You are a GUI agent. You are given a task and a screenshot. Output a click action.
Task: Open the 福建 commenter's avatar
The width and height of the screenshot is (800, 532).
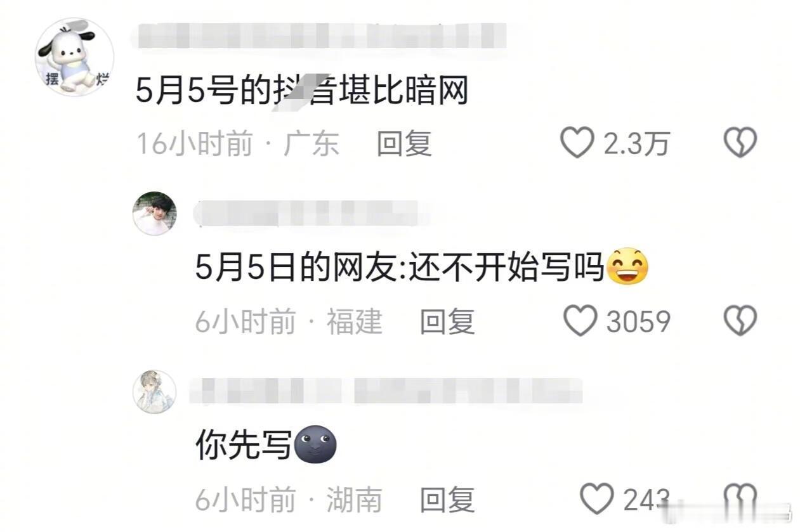tap(154, 213)
